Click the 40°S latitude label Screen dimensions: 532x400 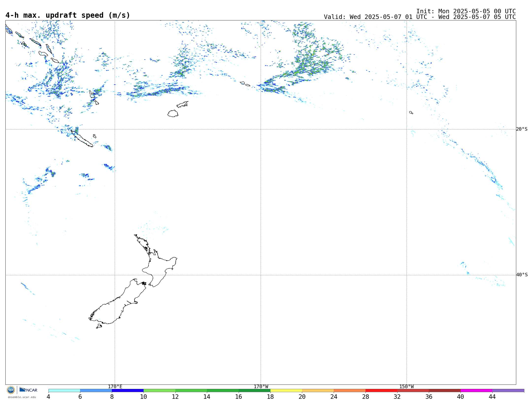click(x=522, y=275)
